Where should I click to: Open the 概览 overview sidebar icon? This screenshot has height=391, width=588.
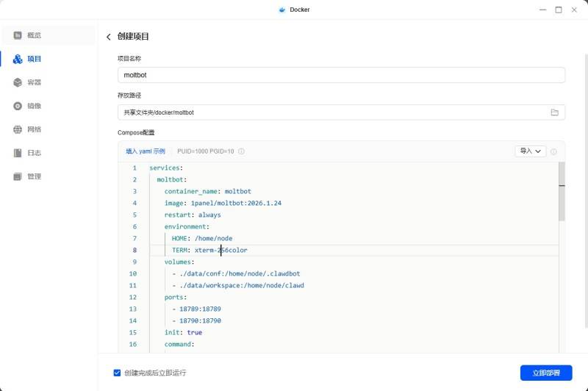tap(18, 35)
